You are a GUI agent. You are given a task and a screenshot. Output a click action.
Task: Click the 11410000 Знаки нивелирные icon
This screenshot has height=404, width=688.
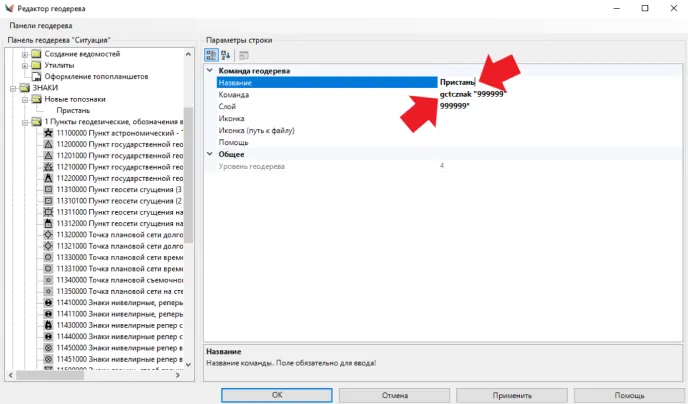coord(49,302)
